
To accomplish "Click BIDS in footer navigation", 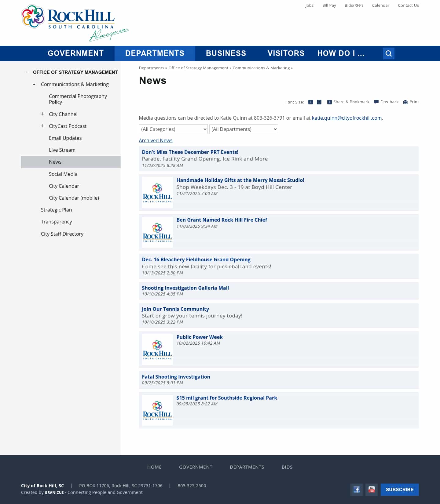I will pyautogui.click(x=287, y=467).
